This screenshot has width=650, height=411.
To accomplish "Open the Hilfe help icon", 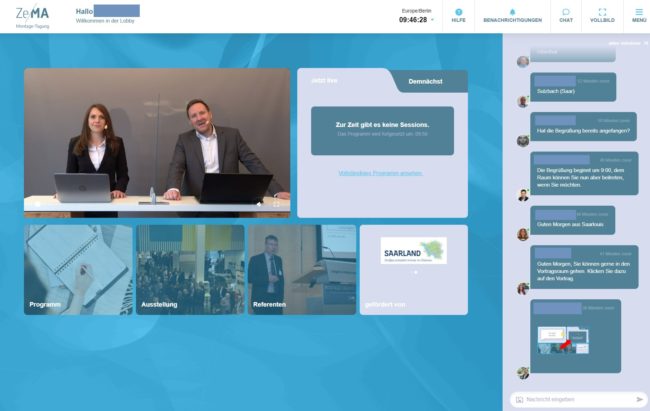I will (458, 15).
